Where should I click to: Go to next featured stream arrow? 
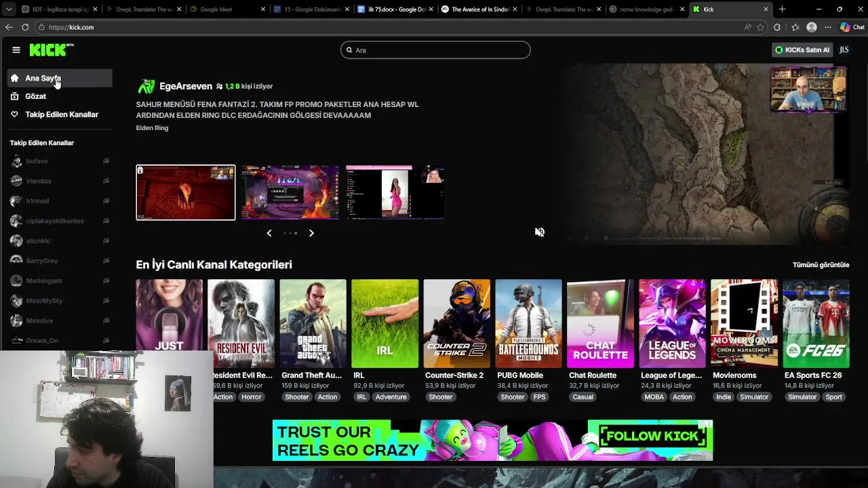[x=311, y=233]
